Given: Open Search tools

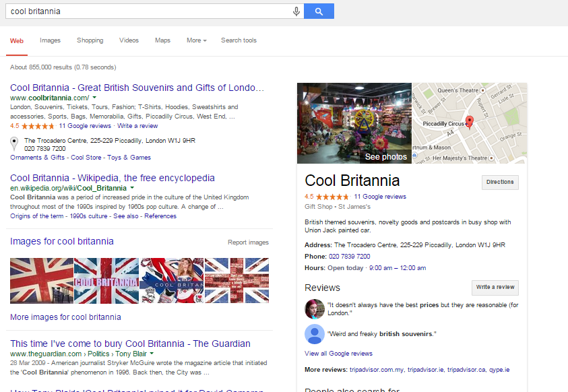Looking at the screenshot, I should click(x=239, y=40).
